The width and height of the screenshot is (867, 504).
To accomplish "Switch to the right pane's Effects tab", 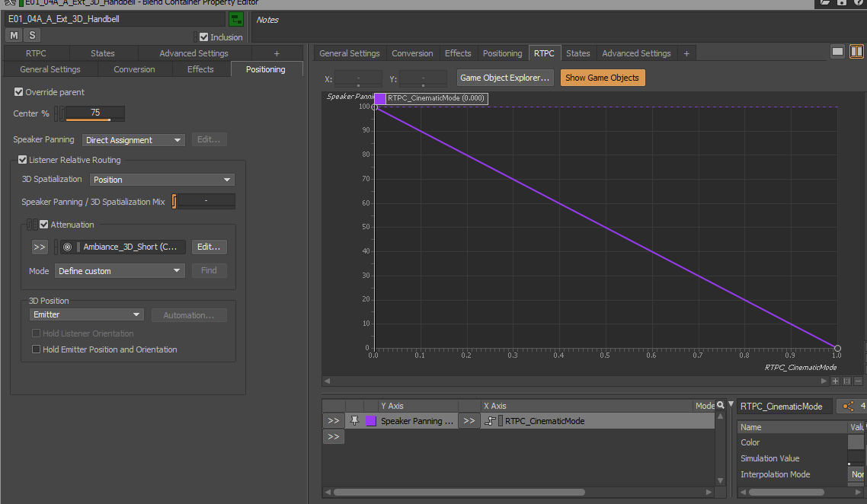I will pos(458,53).
